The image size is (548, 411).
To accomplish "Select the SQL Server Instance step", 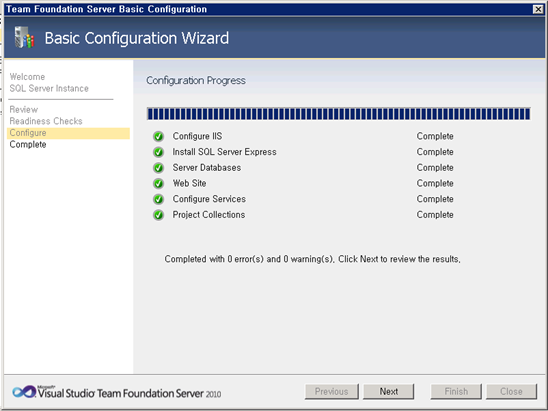I will pyautogui.click(x=49, y=88).
